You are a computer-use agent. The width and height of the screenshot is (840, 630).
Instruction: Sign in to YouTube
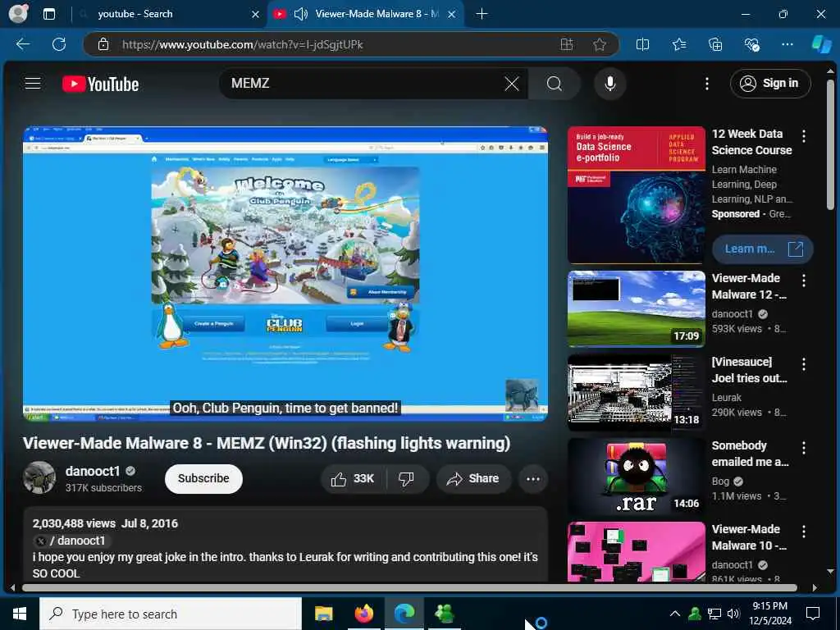click(x=769, y=84)
